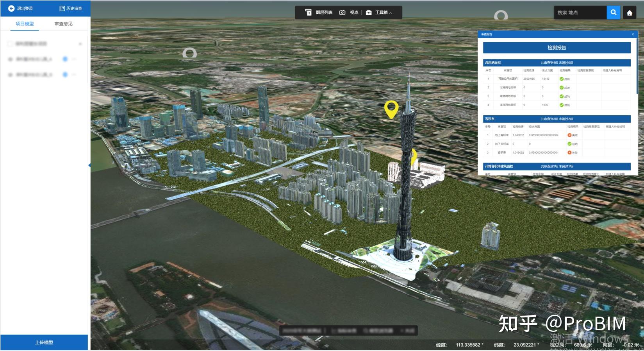
Task: Click the toolbox briefcase icon
Action: coord(369,13)
